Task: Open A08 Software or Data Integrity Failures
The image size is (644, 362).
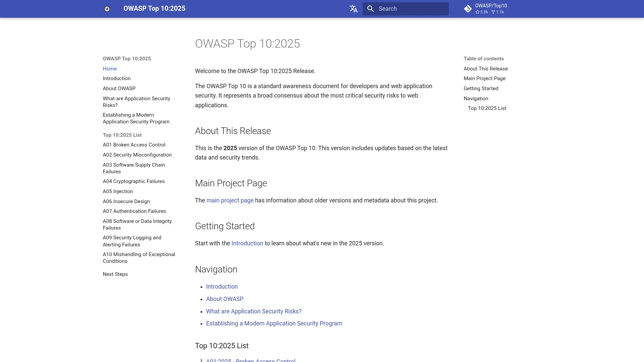Action: (137, 225)
